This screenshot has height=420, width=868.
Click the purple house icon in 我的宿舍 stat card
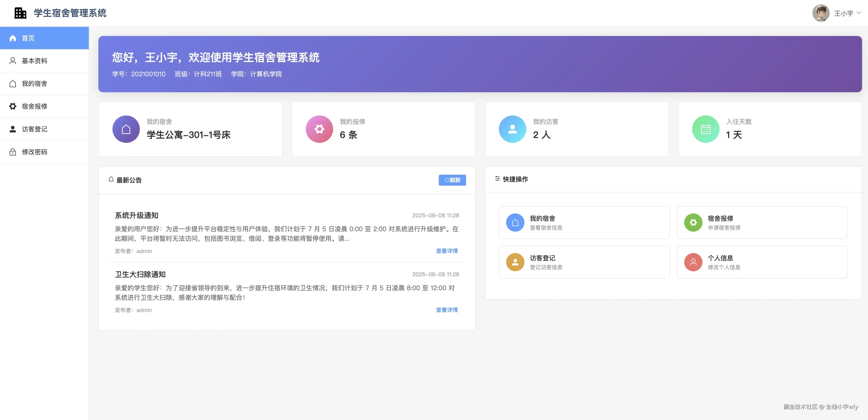pos(126,129)
